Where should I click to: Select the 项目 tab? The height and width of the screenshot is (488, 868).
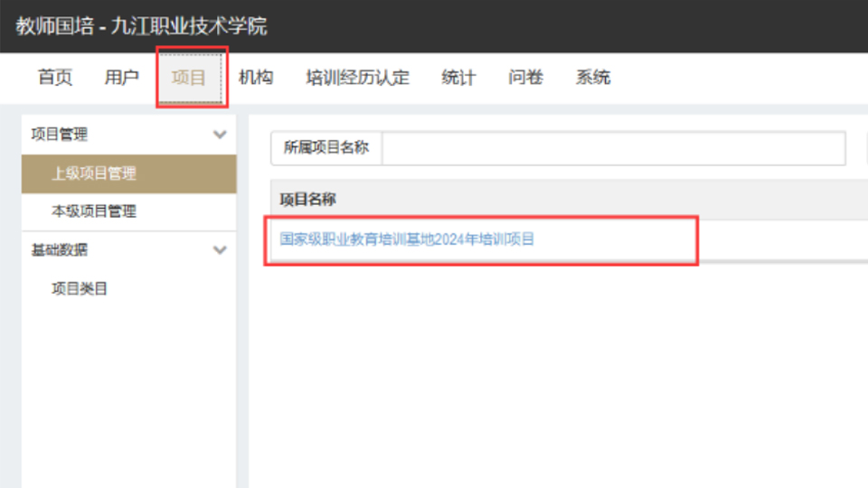(190, 78)
